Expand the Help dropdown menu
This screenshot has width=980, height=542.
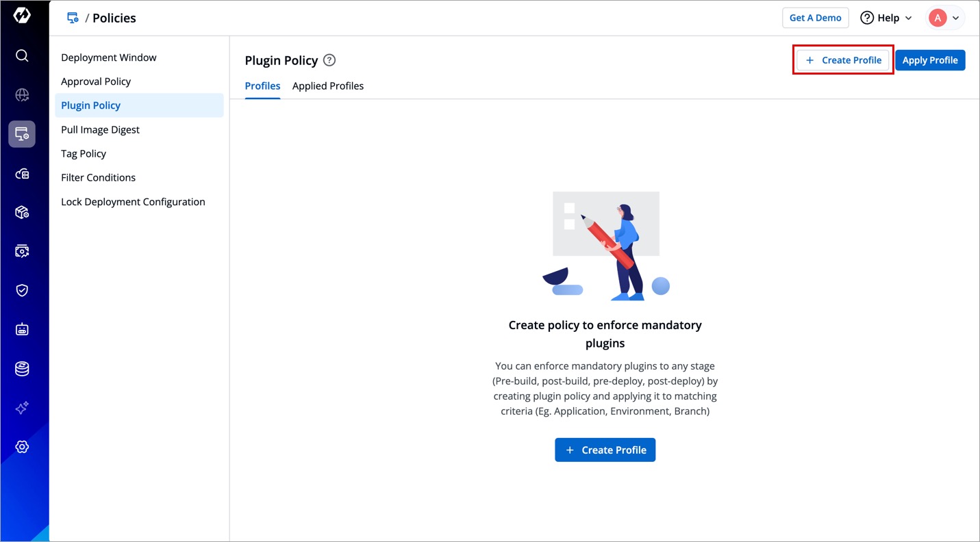[886, 18]
